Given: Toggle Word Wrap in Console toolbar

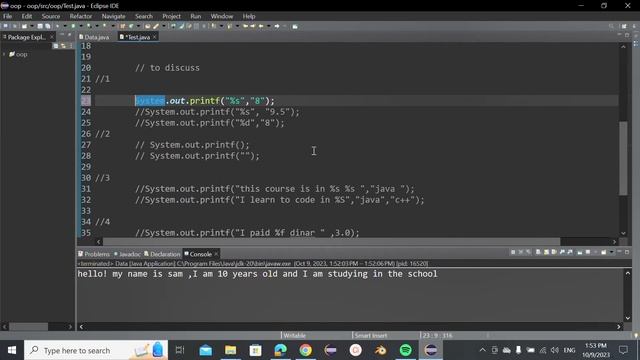Looking at the screenshot, I should click(554, 252).
